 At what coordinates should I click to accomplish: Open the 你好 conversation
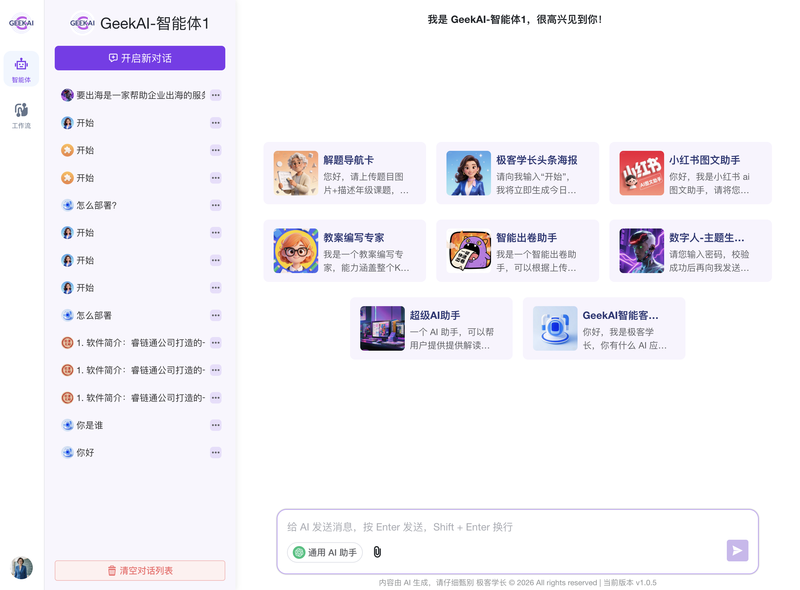(x=140, y=453)
